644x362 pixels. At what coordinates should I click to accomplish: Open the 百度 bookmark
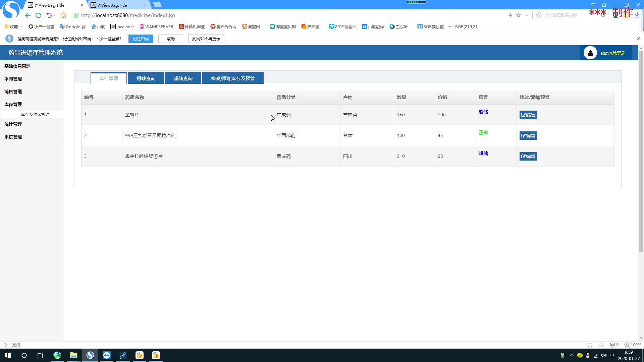[98, 26]
